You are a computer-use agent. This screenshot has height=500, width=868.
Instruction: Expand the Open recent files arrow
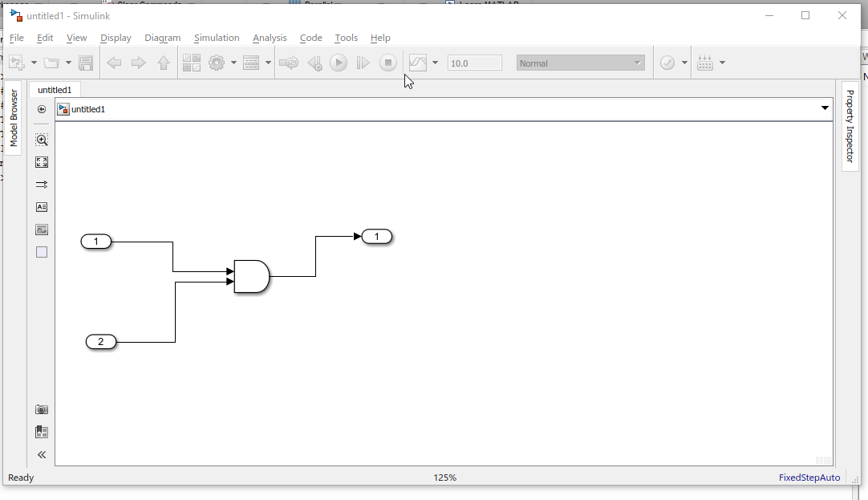pyautogui.click(x=68, y=63)
